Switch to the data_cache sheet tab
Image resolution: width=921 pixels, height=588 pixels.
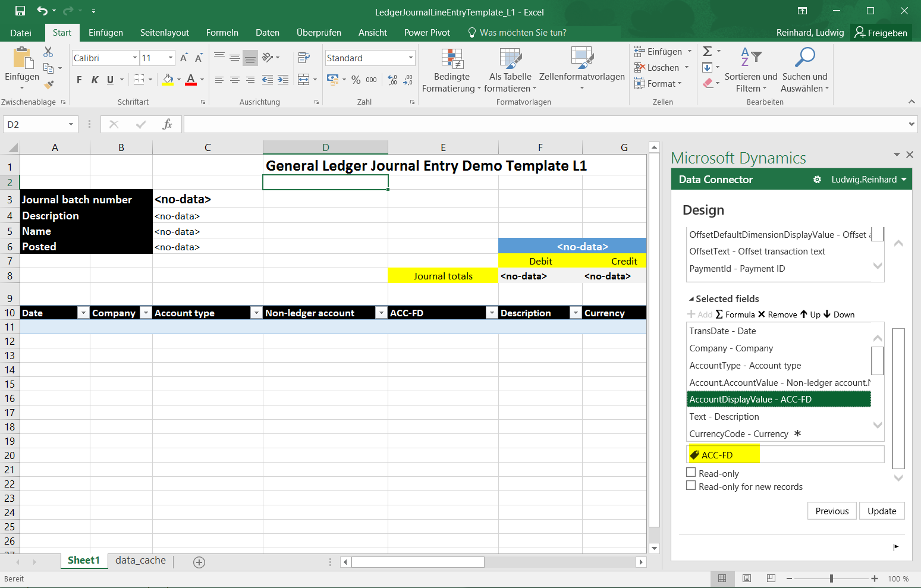coord(140,560)
